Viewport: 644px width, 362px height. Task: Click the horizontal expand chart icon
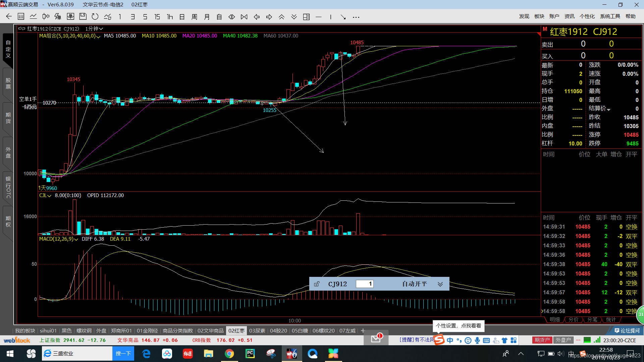point(232,16)
